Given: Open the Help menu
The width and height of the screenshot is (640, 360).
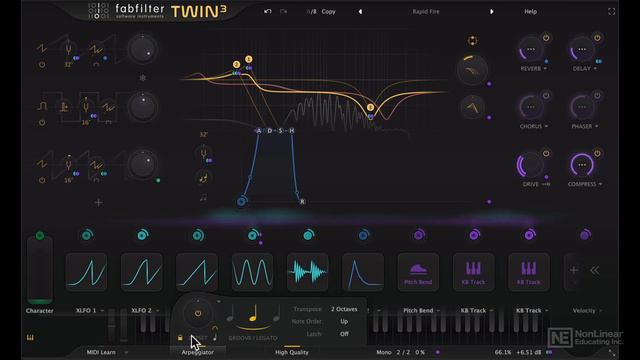Looking at the screenshot, I should point(531,11).
